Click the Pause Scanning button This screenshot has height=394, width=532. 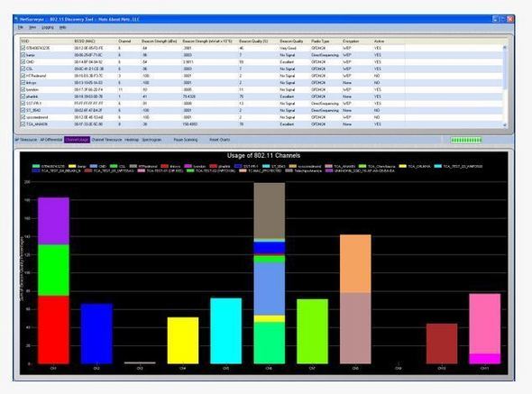[185, 140]
